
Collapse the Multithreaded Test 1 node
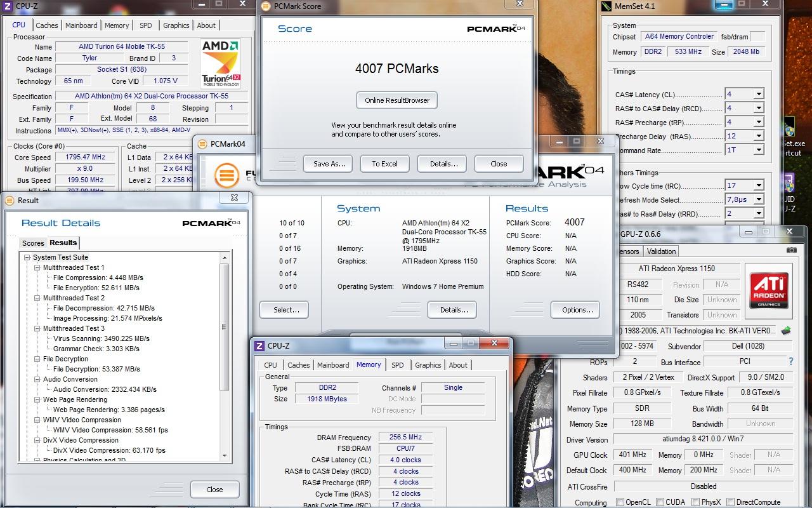[37, 267]
